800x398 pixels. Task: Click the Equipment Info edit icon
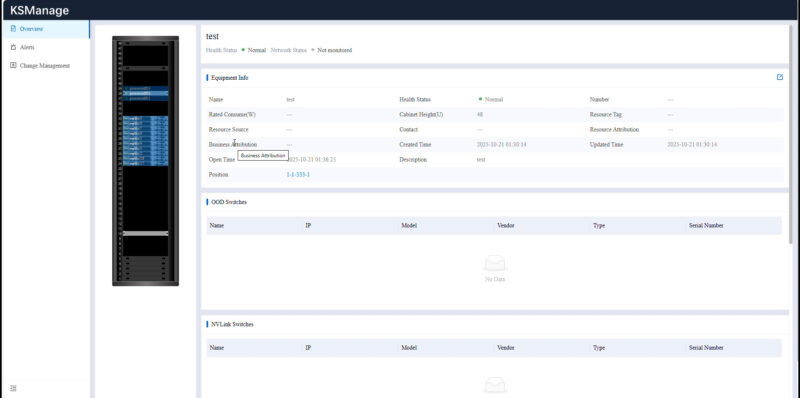coord(780,77)
